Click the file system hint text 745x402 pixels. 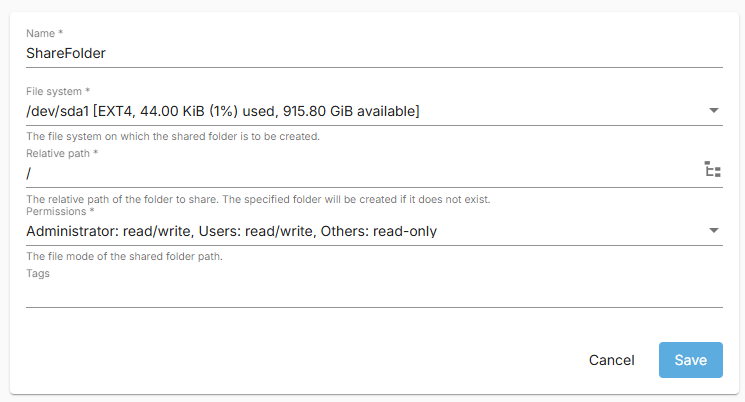[x=173, y=136]
